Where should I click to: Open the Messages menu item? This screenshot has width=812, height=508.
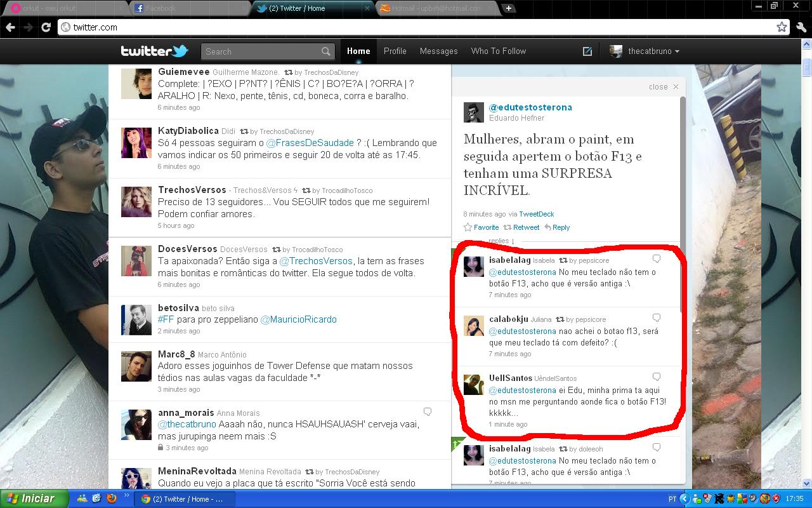(x=439, y=51)
